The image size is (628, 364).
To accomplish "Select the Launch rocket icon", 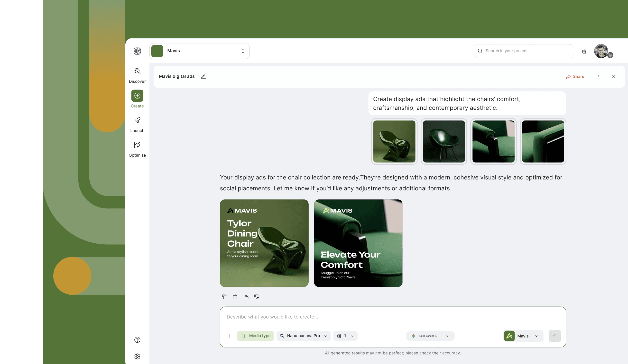I will 137,120.
